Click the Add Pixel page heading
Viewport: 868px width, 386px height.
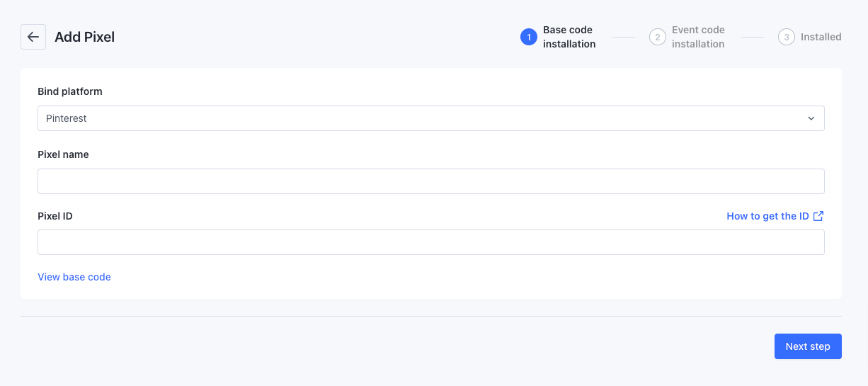[x=84, y=37]
